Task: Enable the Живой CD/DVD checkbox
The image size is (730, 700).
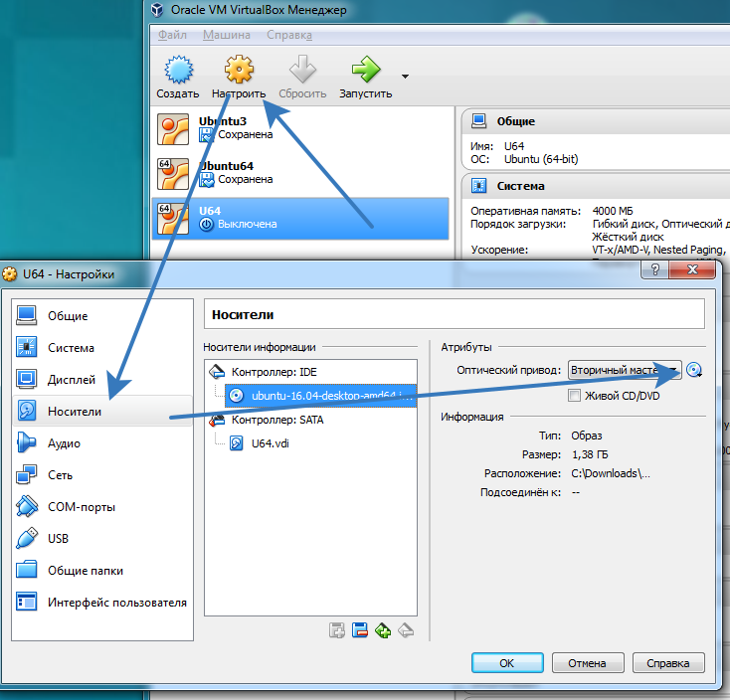Action: [x=574, y=396]
